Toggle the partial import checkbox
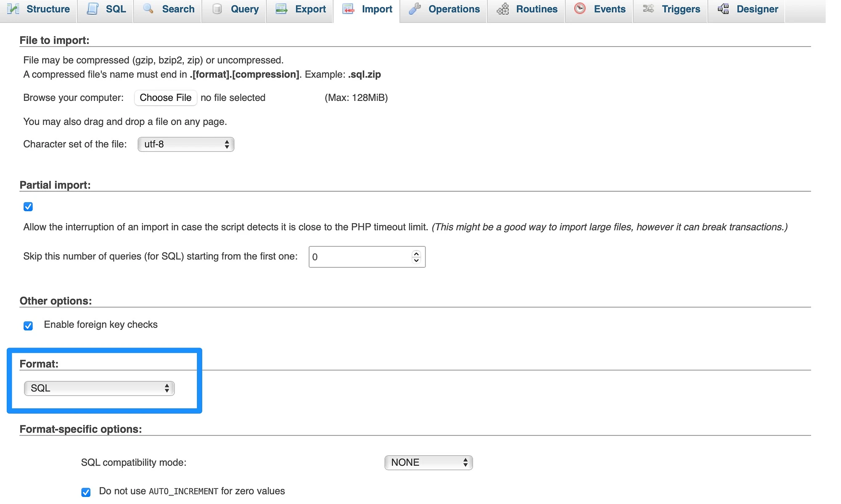The width and height of the screenshot is (841, 504). (28, 206)
